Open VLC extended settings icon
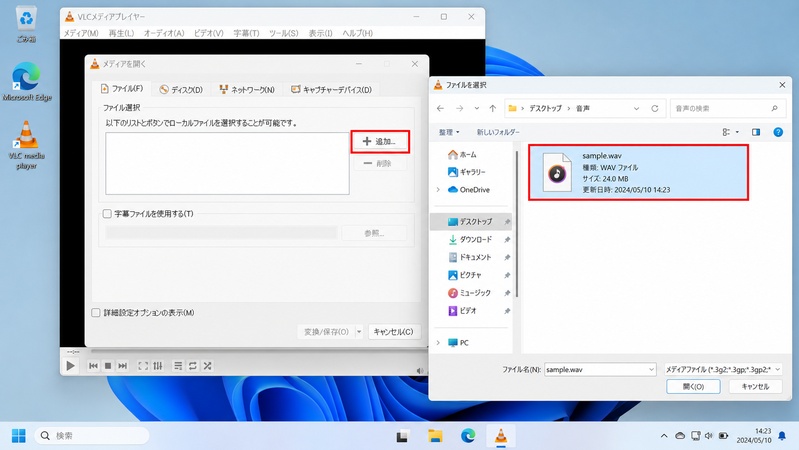Viewport: 799px width, 450px height. coord(158,366)
